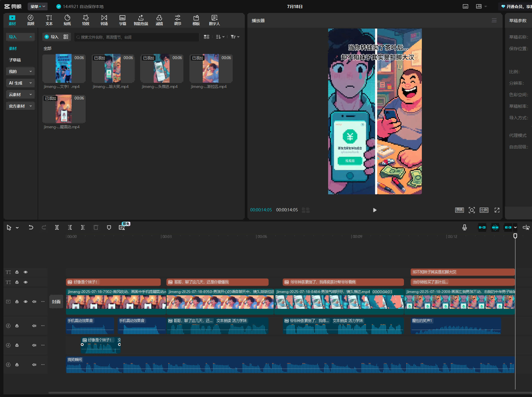Viewport: 532px width, 397px height.
Task: Open the 贴纸 stickers panel
Action: click(x=67, y=20)
